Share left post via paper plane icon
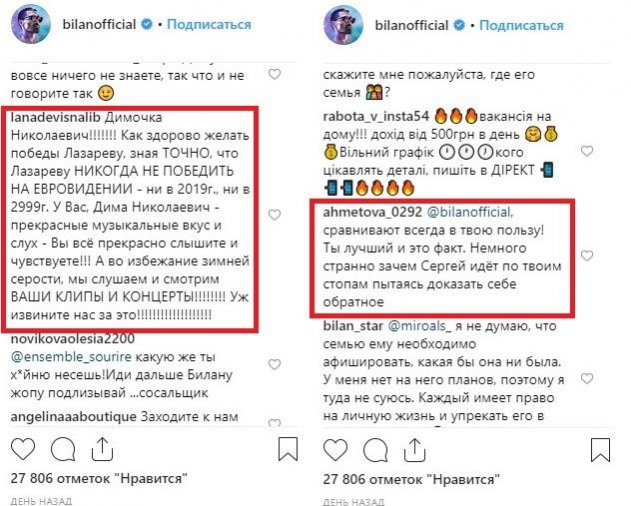631x506 pixels. pyautogui.click(x=101, y=445)
